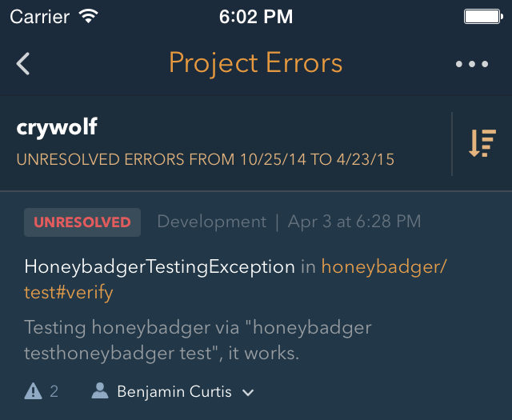The height and width of the screenshot is (420, 512).
Task: Open the Benjamin Curtis assignee selector
Action: click(174, 392)
